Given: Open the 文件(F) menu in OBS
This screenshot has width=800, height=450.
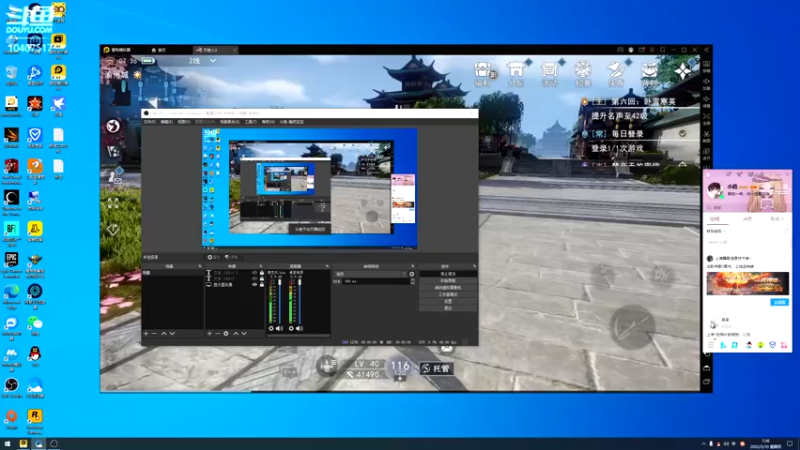Looking at the screenshot, I should click(149, 122).
